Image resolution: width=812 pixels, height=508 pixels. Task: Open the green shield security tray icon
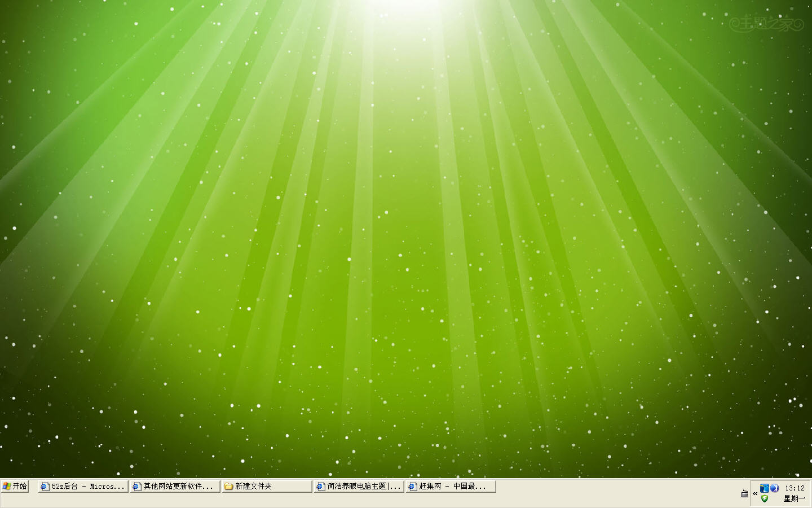click(x=765, y=498)
